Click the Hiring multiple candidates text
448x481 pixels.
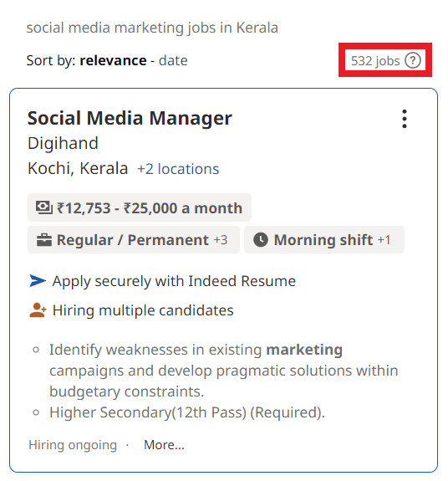143,310
